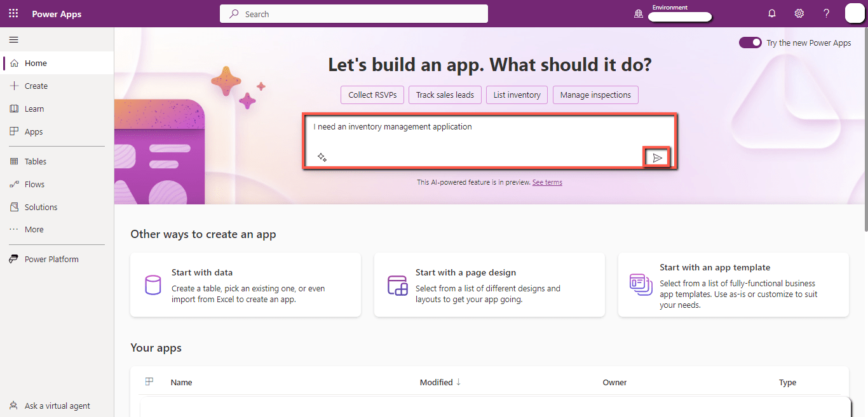
Task: Click the Track sales leads suggestion
Action: 445,95
